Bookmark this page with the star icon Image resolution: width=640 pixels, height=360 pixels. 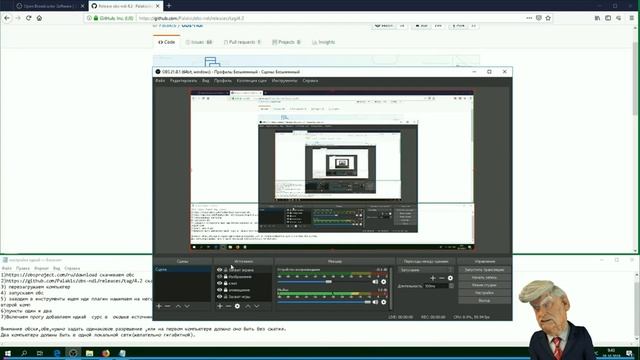[x=548, y=18]
